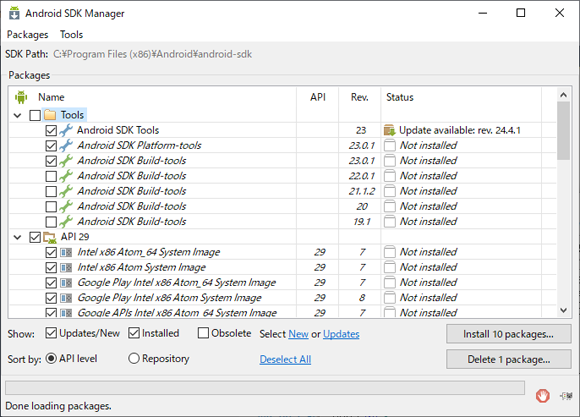Image resolution: width=580 pixels, height=417 pixels.
Task: Click status icon of Build-tools 23.0.1 row
Action: pyautogui.click(x=390, y=161)
